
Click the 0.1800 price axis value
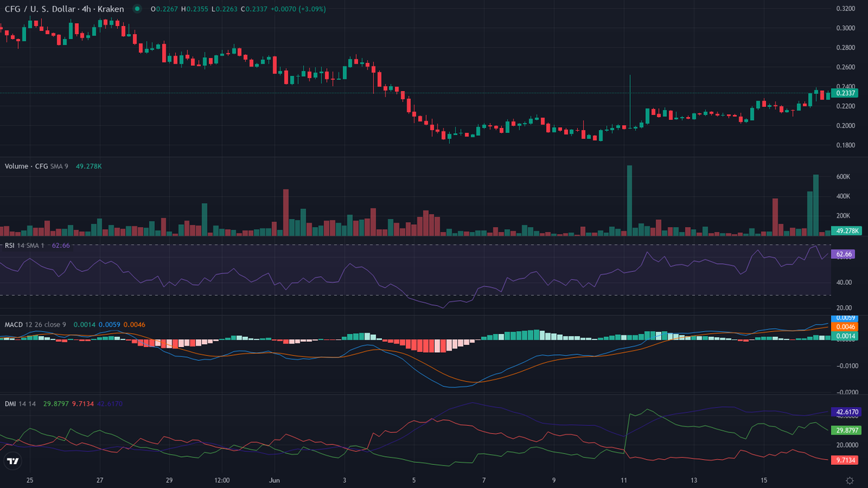coord(845,145)
